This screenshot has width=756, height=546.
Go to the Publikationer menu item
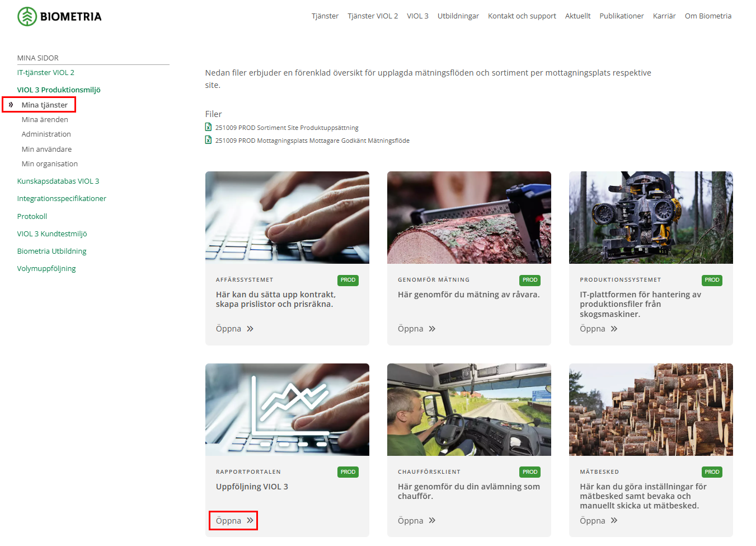(621, 16)
